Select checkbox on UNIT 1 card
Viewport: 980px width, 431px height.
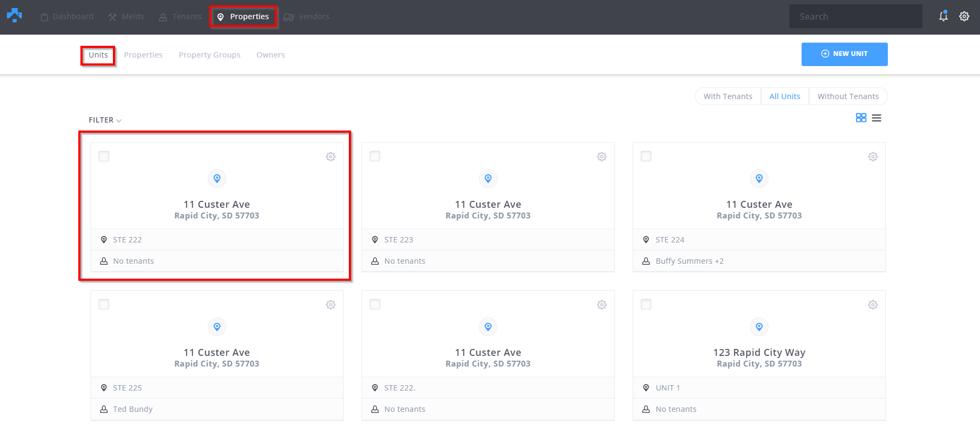(646, 304)
